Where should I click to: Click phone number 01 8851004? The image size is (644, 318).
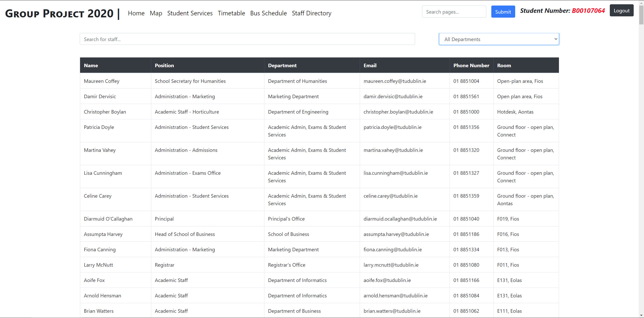tap(466, 81)
